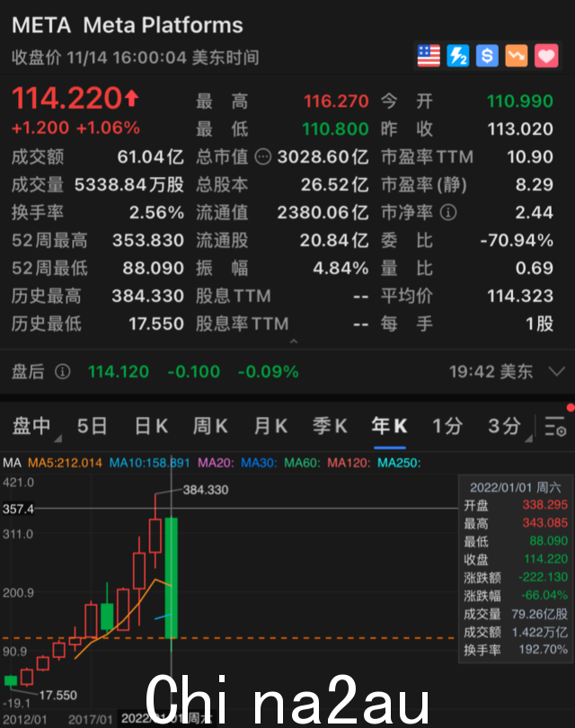The height and width of the screenshot is (728, 575).
Task: Select the 年K yearly chart tab
Action: coord(389,426)
